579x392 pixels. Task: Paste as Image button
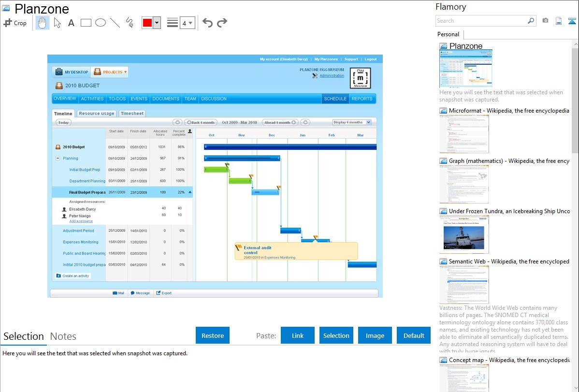(375, 335)
